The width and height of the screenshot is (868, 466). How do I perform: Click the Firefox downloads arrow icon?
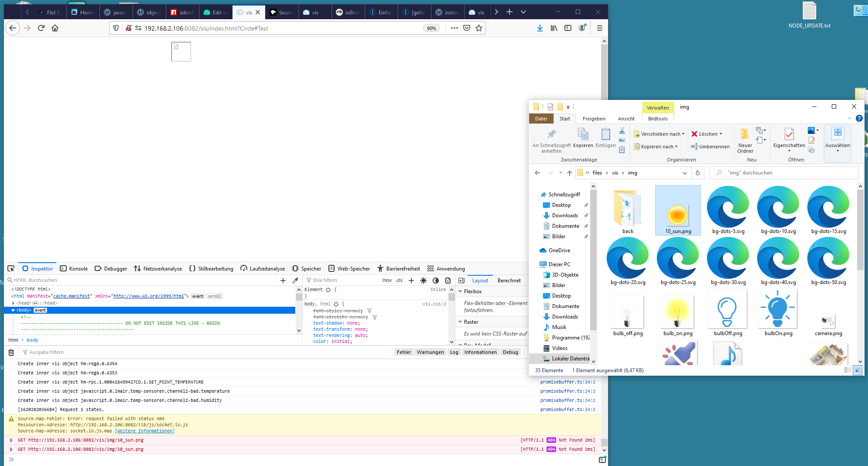click(x=540, y=28)
